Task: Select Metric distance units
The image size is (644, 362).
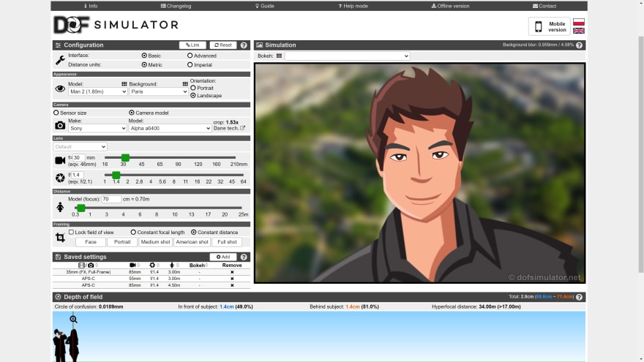Action: tap(144, 65)
